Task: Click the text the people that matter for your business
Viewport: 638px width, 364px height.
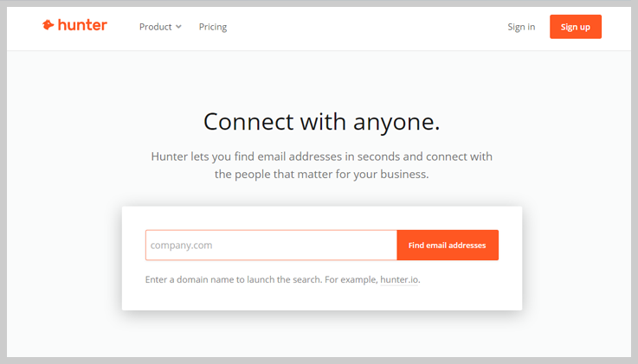Action: point(321,175)
